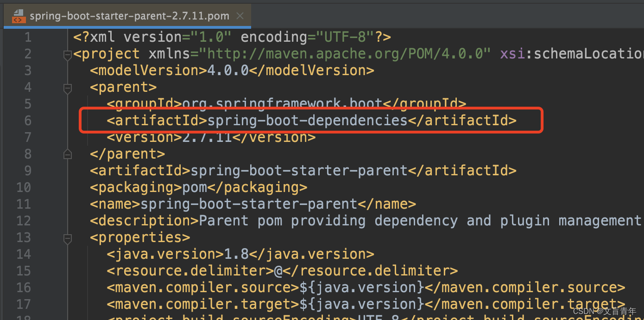Screen dimensions: 644x320
Task: Click the xsi:schemaLocation attribute
Action: pyautogui.click(x=572, y=54)
